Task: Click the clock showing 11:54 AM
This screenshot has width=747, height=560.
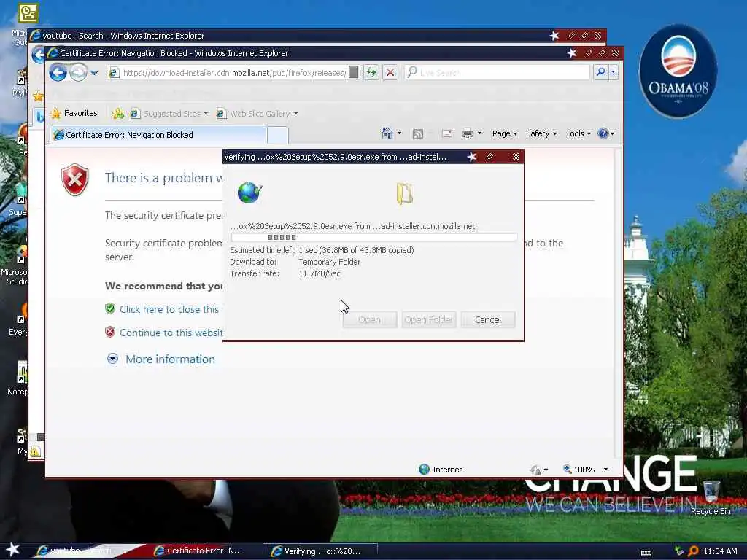Action: [720, 551]
